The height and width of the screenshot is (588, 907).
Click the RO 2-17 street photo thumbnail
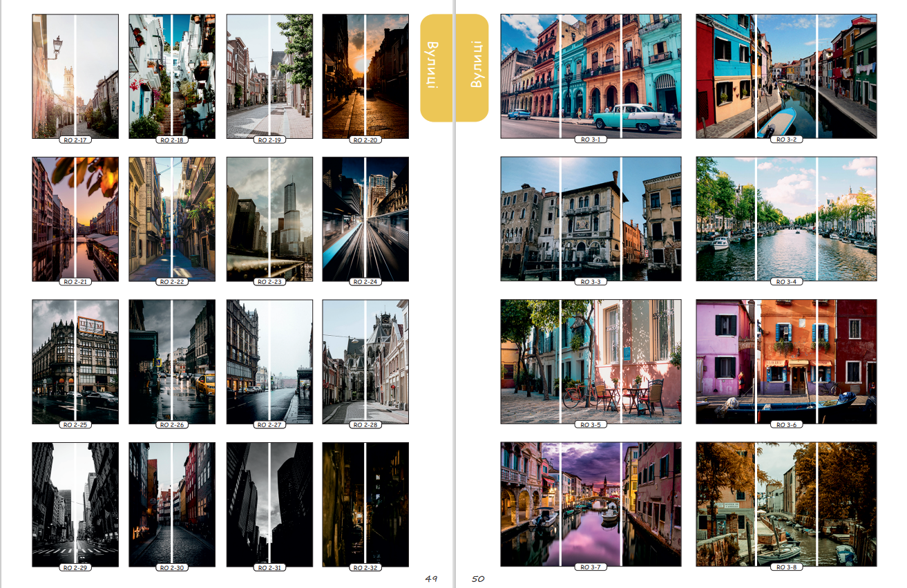(x=75, y=76)
